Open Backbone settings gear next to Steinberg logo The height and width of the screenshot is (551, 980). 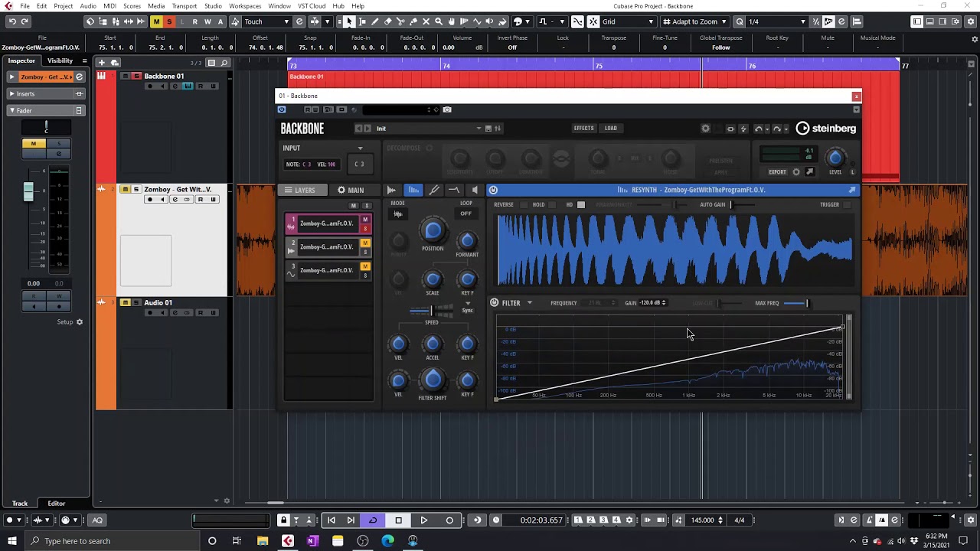pos(706,129)
